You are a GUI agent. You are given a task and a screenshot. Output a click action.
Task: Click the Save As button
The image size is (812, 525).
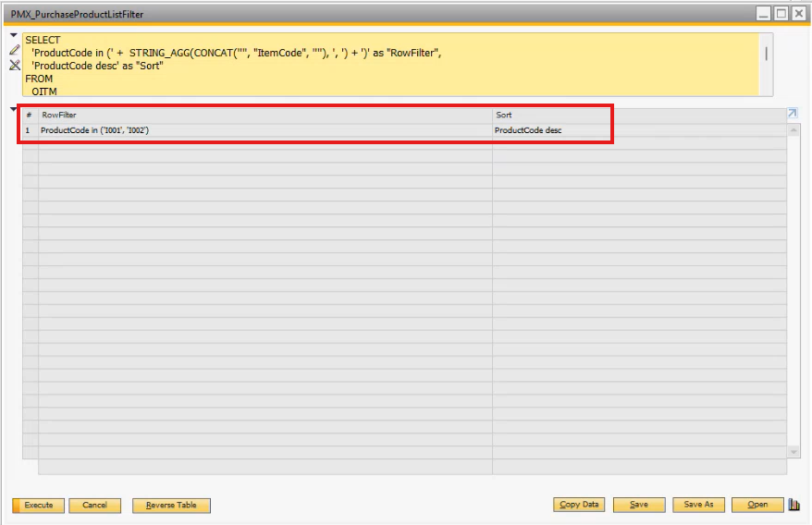(698, 505)
